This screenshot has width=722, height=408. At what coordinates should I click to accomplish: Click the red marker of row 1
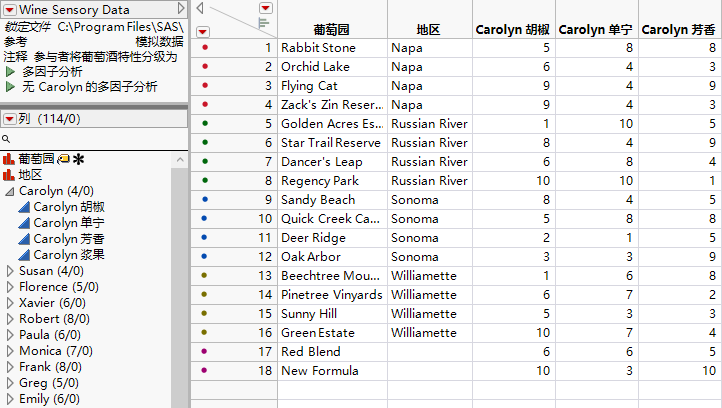point(205,47)
